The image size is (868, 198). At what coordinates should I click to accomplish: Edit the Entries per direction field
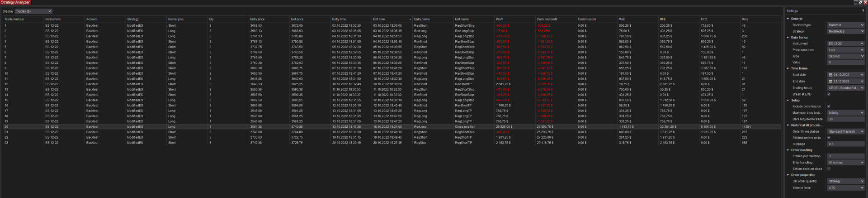[846, 156]
